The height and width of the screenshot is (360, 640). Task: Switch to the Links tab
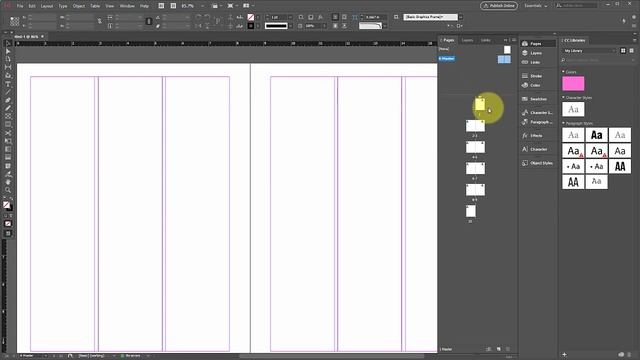click(x=485, y=40)
